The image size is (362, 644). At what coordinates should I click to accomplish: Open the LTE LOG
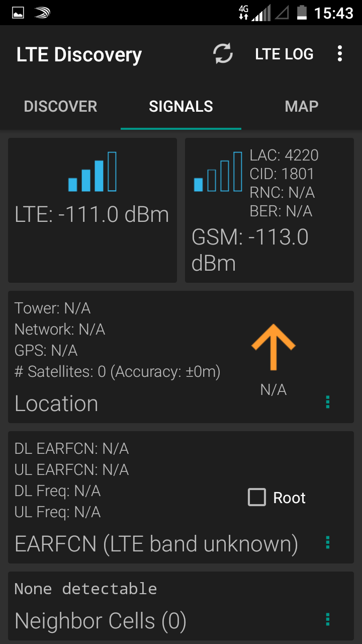(x=284, y=54)
